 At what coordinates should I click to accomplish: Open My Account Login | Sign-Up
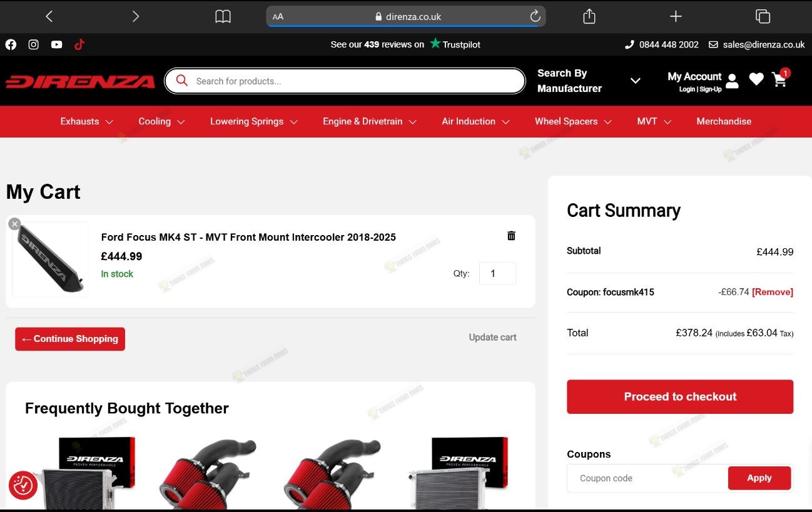[694, 81]
